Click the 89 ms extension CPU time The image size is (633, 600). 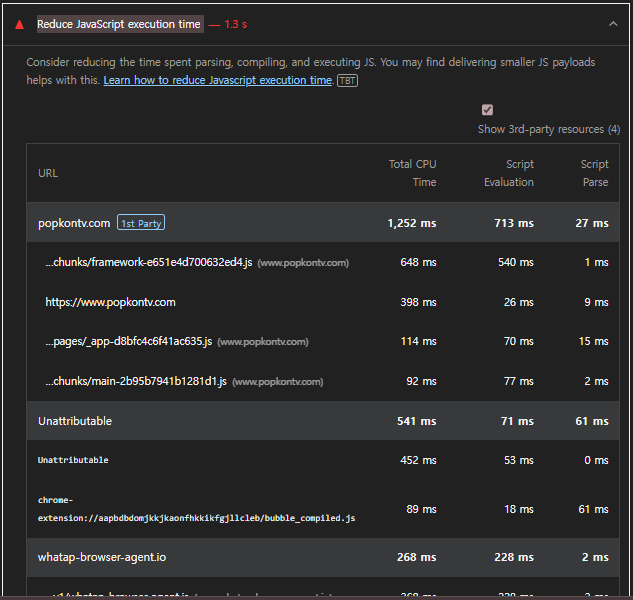pos(421,509)
